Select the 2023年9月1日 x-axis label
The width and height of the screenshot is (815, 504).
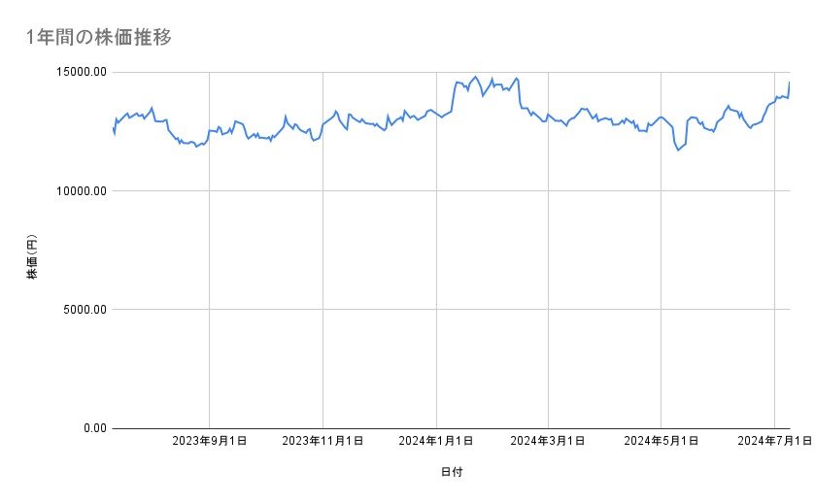click(x=209, y=441)
